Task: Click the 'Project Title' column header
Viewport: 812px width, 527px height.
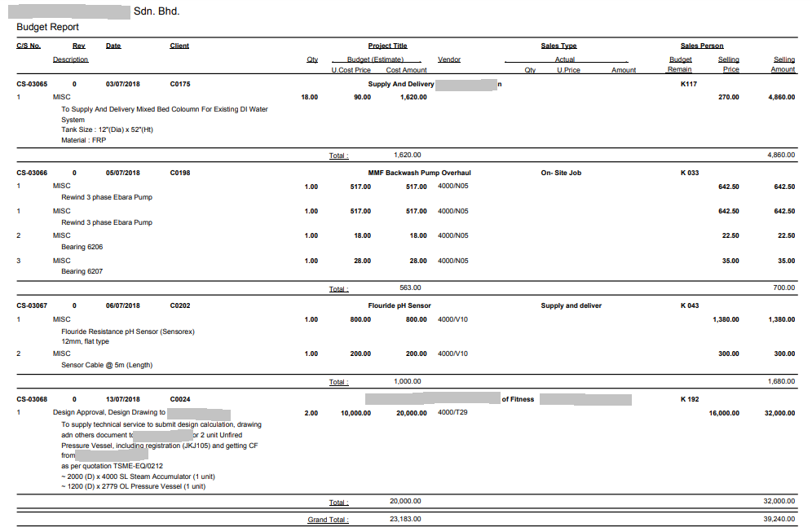Action: tap(387, 46)
